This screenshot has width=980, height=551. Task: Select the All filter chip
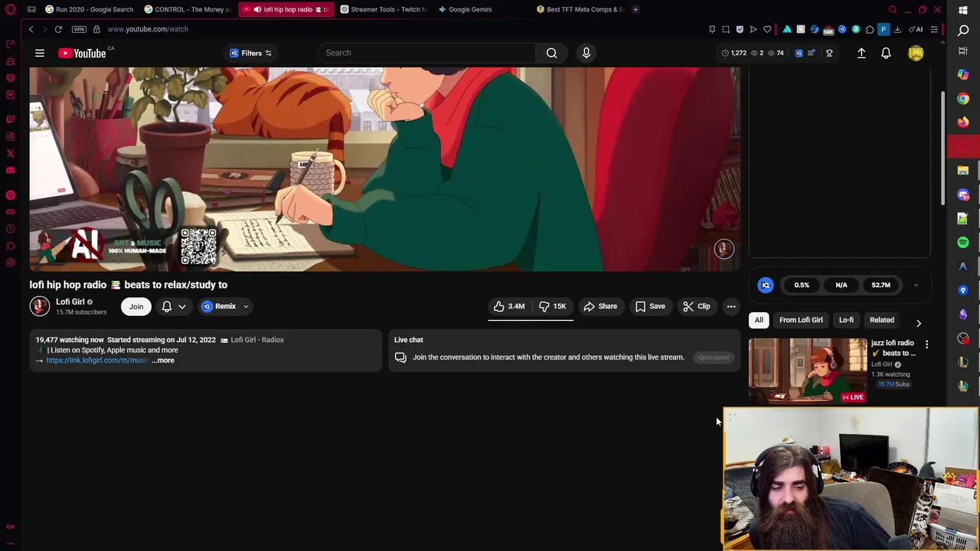pyautogui.click(x=759, y=320)
